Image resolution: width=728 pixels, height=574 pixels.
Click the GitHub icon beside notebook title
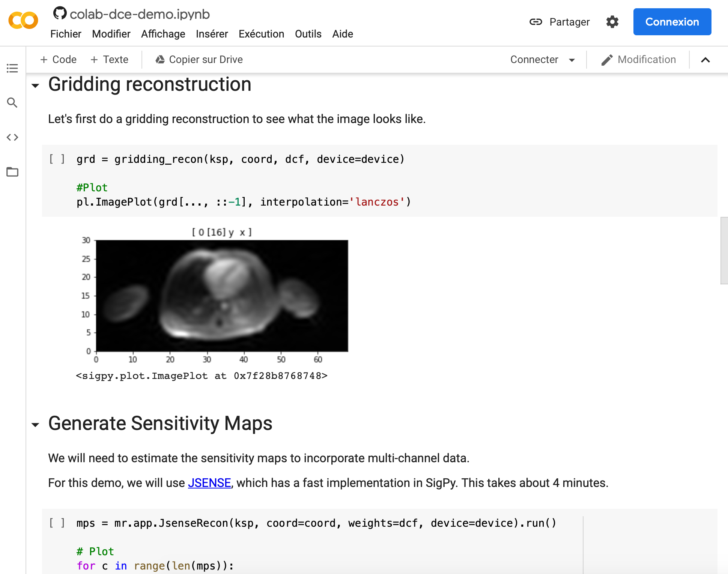60,14
